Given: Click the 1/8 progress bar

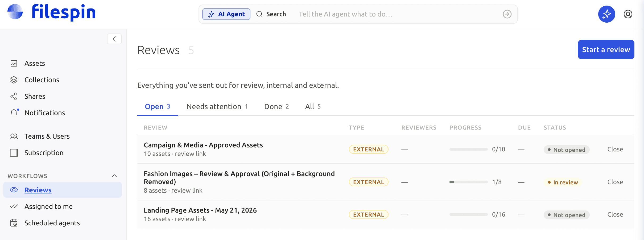Looking at the screenshot, I should pyautogui.click(x=468, y=182).
